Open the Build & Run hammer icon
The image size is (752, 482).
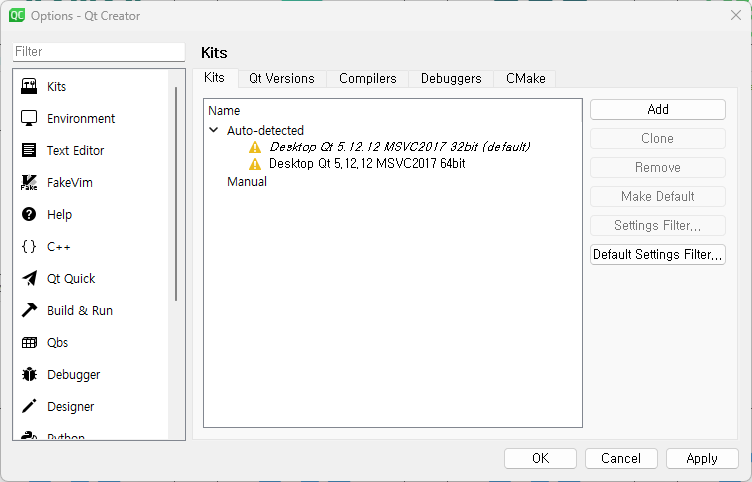[x=29, y=310]
